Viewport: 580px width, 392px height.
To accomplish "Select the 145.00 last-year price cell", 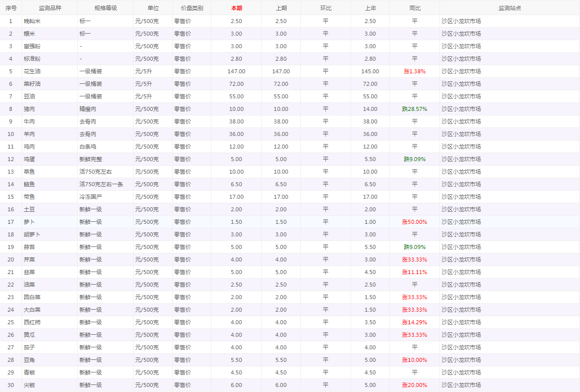I will tap(370, 71).
